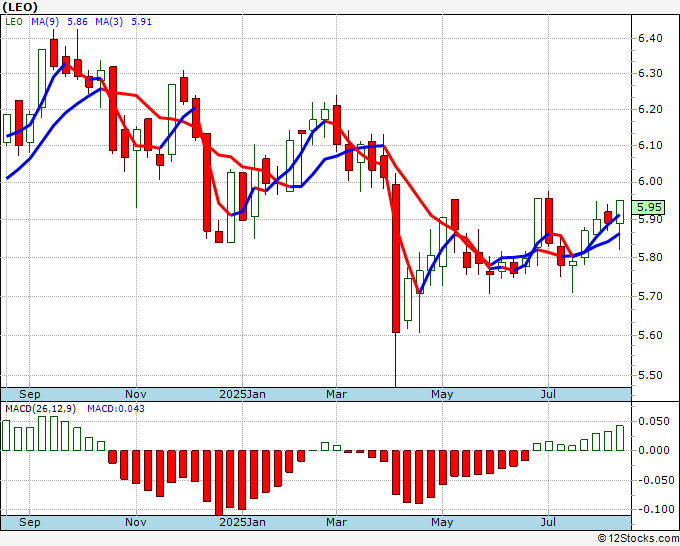The image size is (680, 546).
Task: Click the 5.70 price axis label
Action: coord(650,296)
